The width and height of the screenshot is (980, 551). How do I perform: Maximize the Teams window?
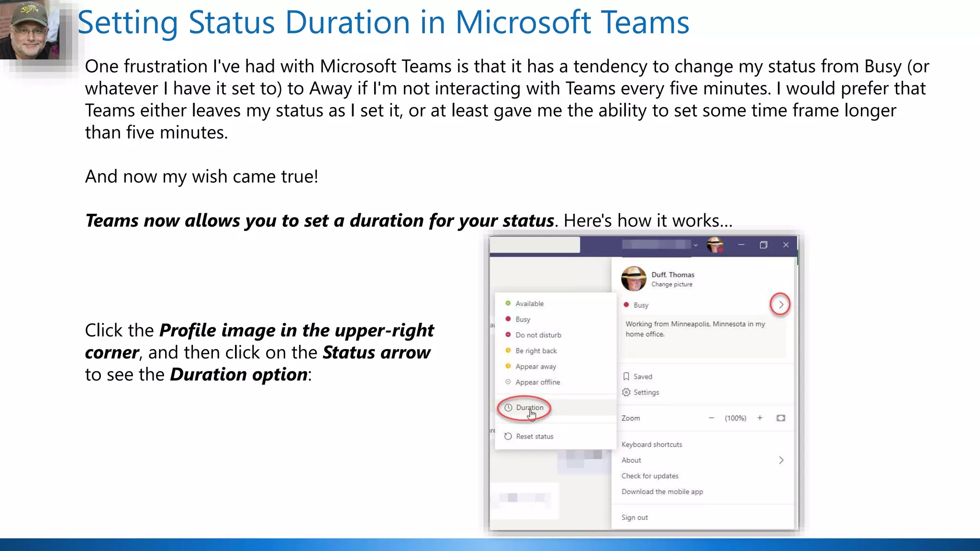point(764,245)
